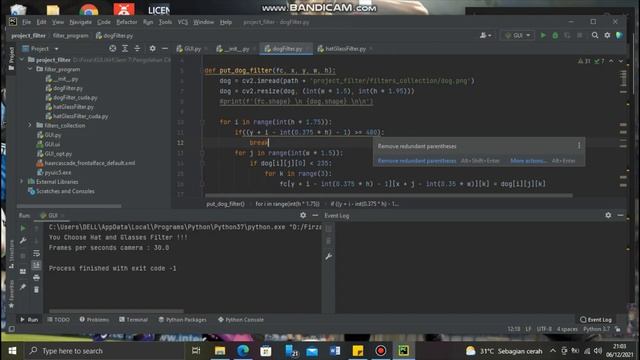
Task: Expand External Libraries node
Action: click(22, 181)
